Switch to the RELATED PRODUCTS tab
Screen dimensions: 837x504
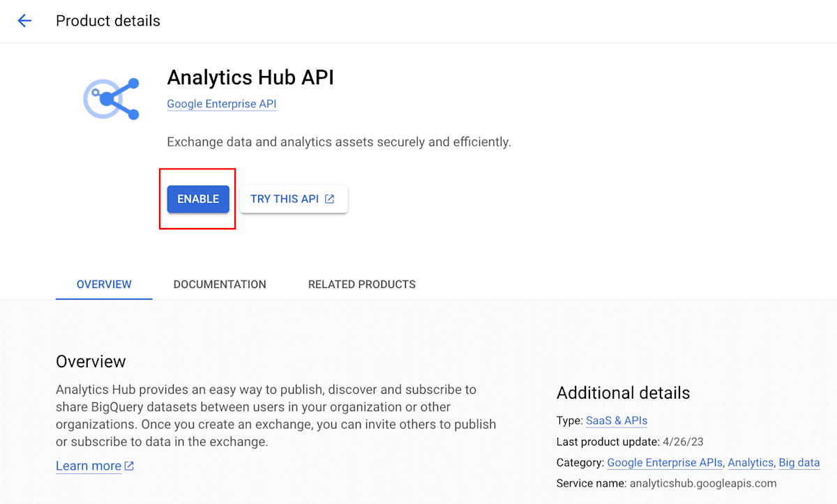[x=362, y=284]
